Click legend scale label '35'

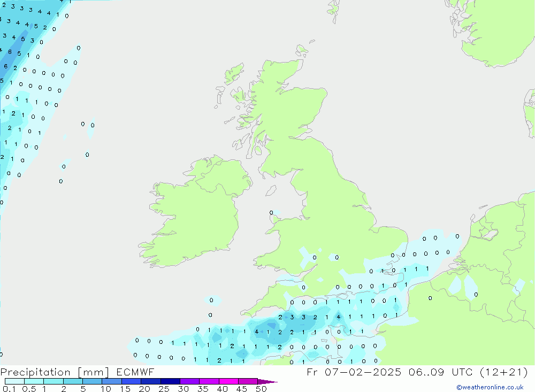(203, 389)
